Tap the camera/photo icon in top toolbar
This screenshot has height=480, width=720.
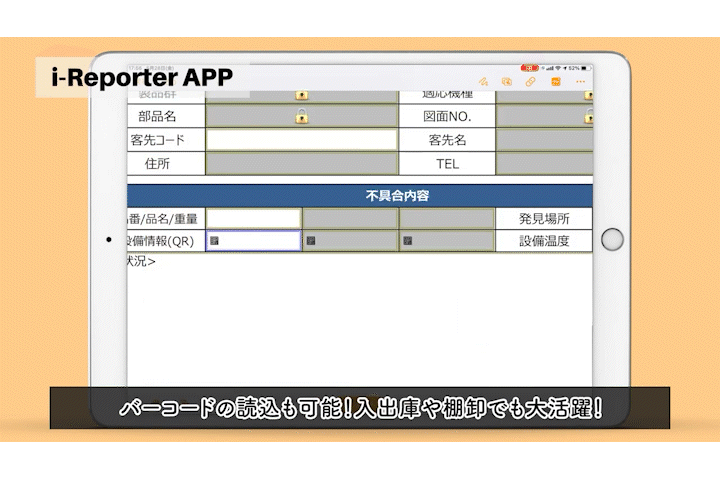pos(507,81)
